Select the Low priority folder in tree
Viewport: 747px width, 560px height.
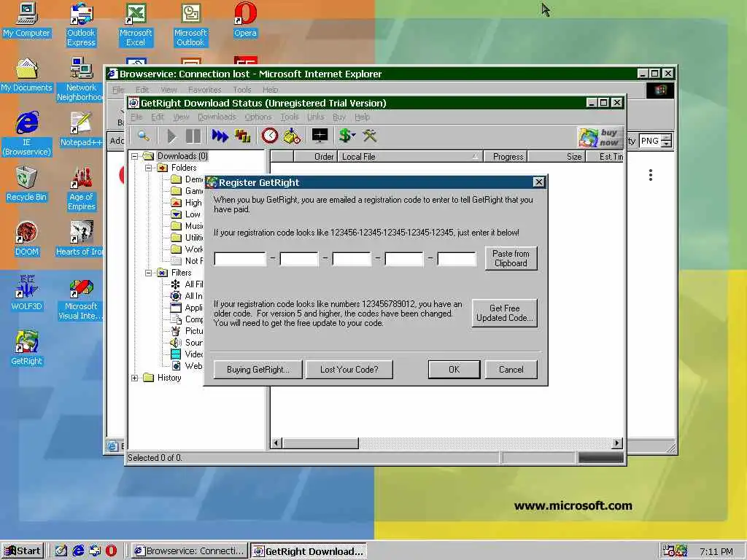point(186,214)
